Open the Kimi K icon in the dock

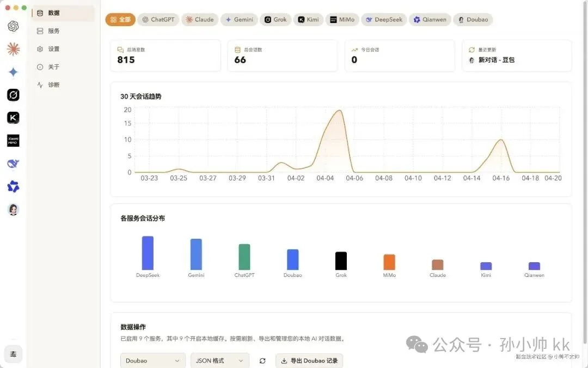click(x=13, y=118)
